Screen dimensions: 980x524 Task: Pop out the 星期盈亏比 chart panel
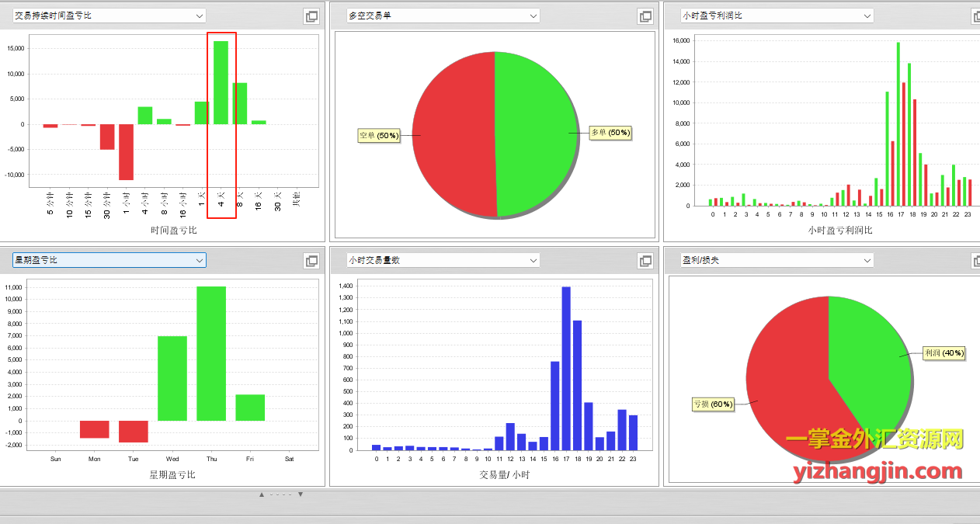[311, 261]
